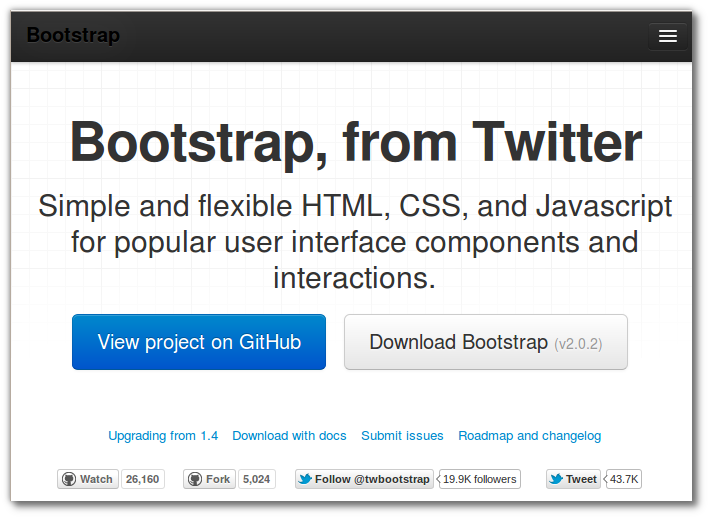Click fork count 5,024
709x518 pixels.
256,479
